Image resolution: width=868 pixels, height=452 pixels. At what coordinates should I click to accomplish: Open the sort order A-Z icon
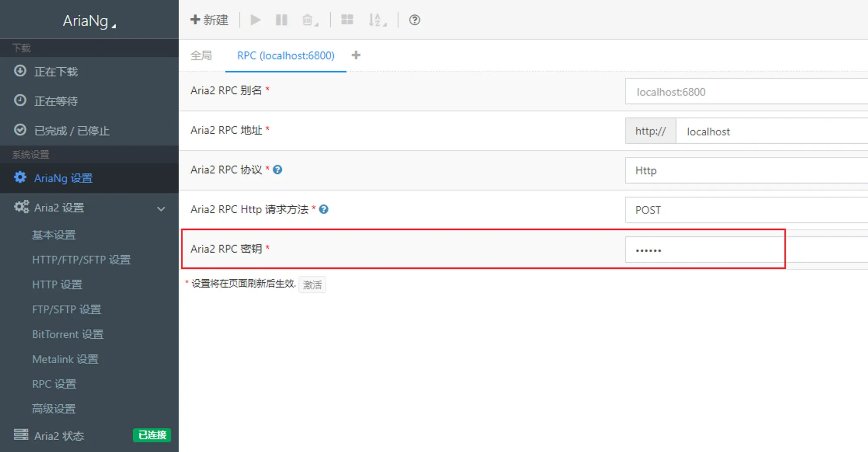pos(377,20)
